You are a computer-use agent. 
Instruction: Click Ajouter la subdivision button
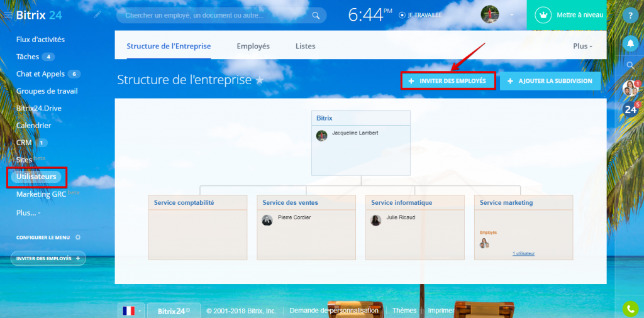[550, 81]
